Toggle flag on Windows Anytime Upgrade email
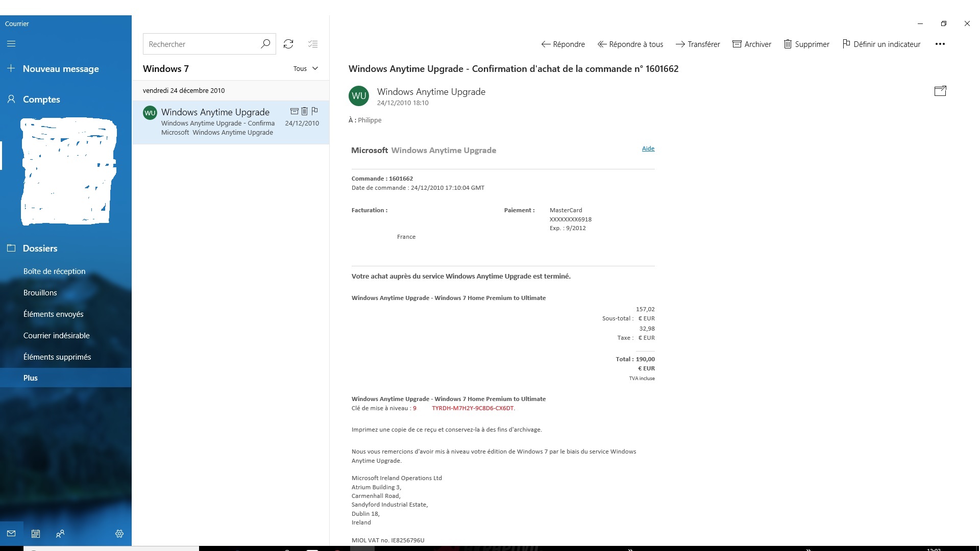The image size is (980, 551). click(x=314, y=111)
